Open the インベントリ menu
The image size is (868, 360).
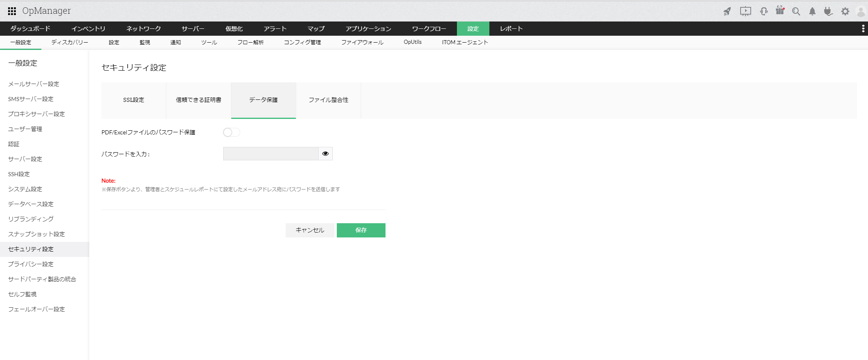88,28
